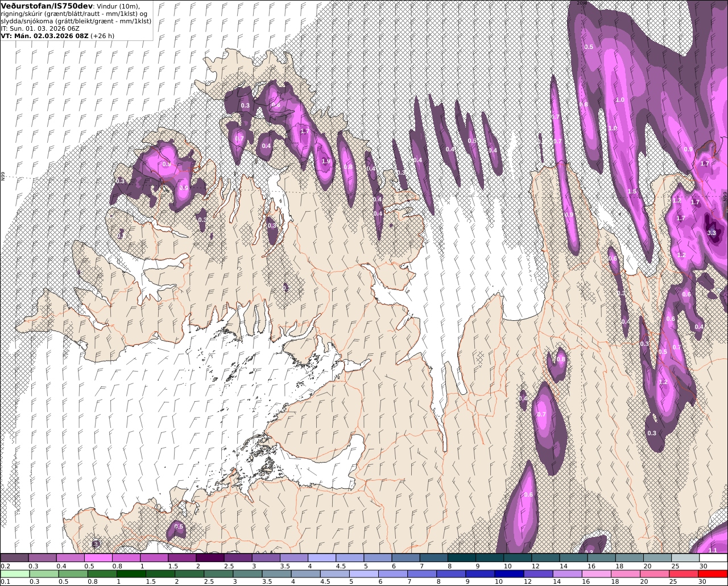
Task: Click the 20W longitude label at the top edge
Action: point(581,3)
